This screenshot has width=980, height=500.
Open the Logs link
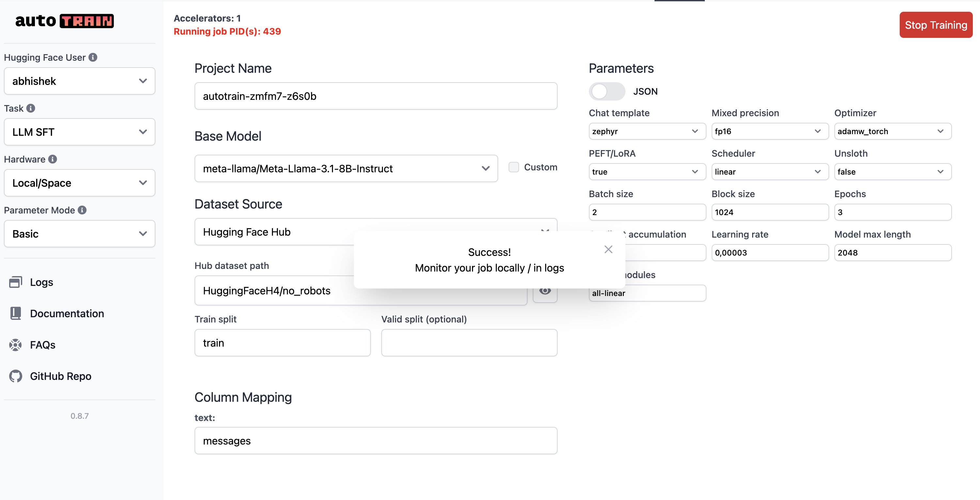pos(41,282)
